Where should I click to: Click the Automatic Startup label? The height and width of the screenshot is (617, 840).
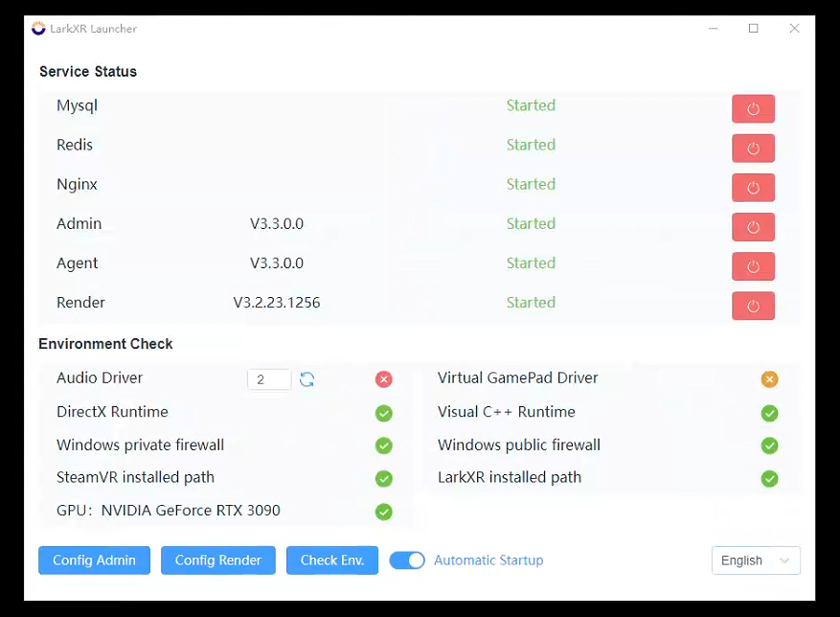pyautogui.click(x=488, y=560)
